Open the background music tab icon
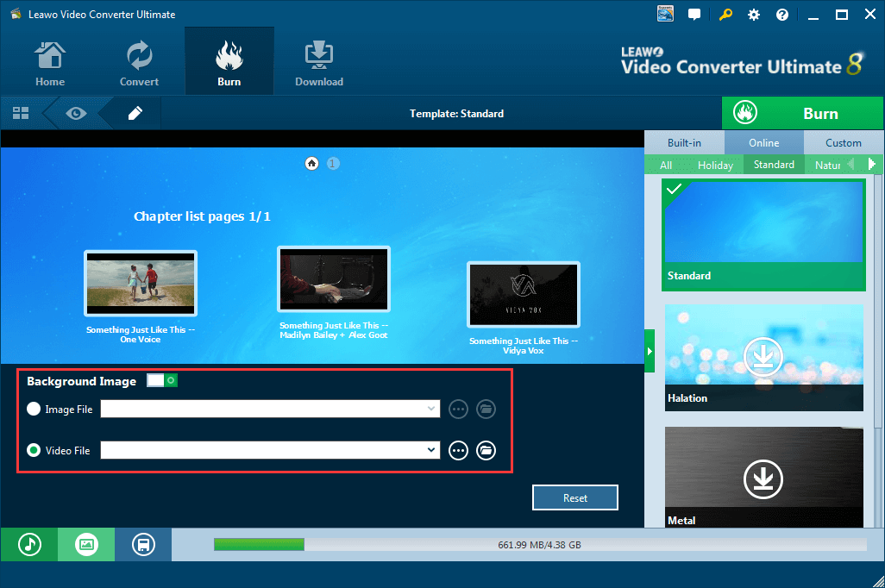The height and width of the screenshot is (588, 885). pyautogui.click(x=29, y=545)
